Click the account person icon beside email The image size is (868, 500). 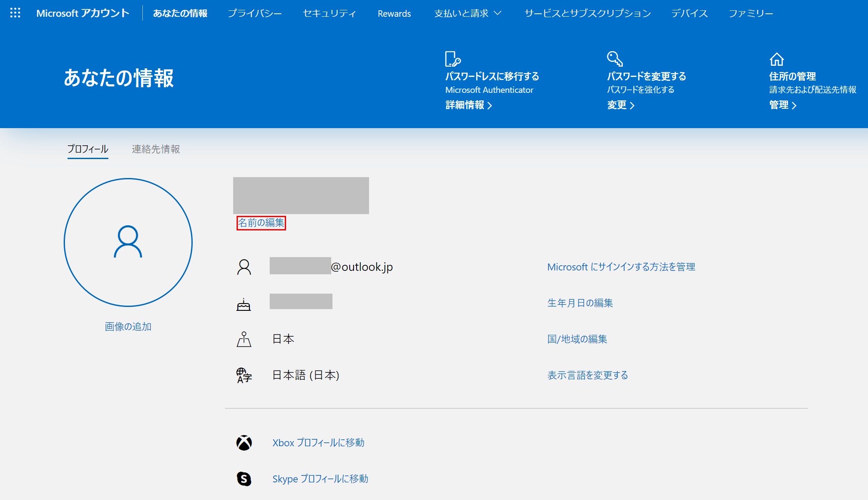click(244, 267)
